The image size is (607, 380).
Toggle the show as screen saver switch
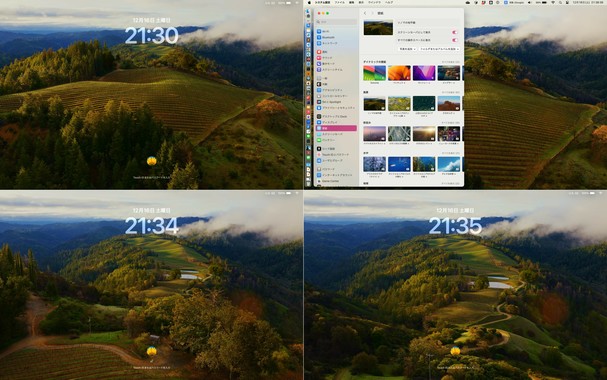pyautogui.click(x=455, y=32)
